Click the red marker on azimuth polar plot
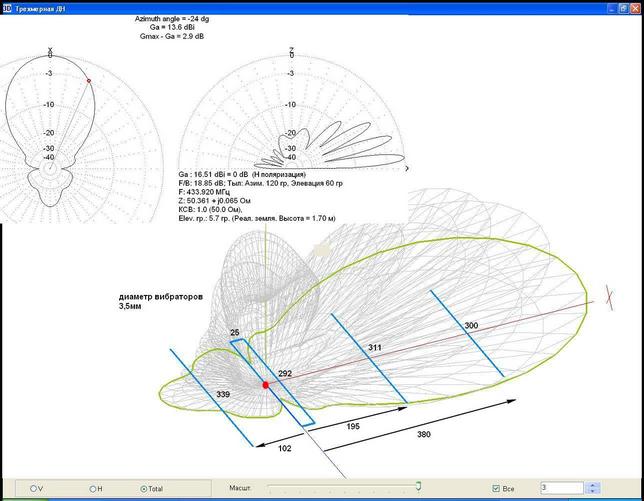644x501 pixels. pyautogui.click(x=88, y=80)
